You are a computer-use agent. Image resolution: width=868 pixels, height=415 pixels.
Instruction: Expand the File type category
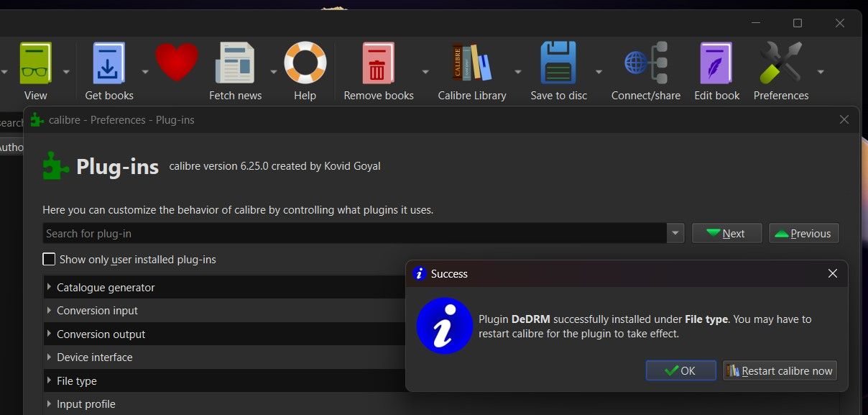(x=78, y=380)
